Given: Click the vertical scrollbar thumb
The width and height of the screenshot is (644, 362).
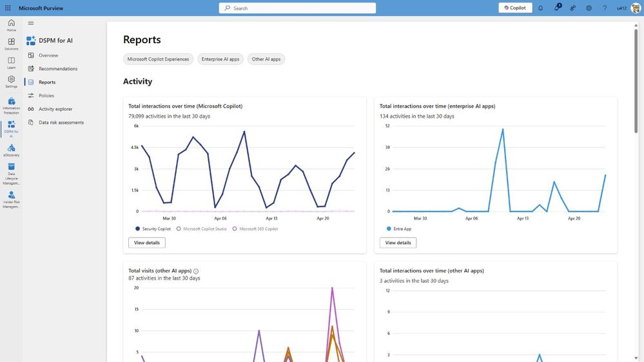Looking at the screenshot, I should tap(636, 80).
